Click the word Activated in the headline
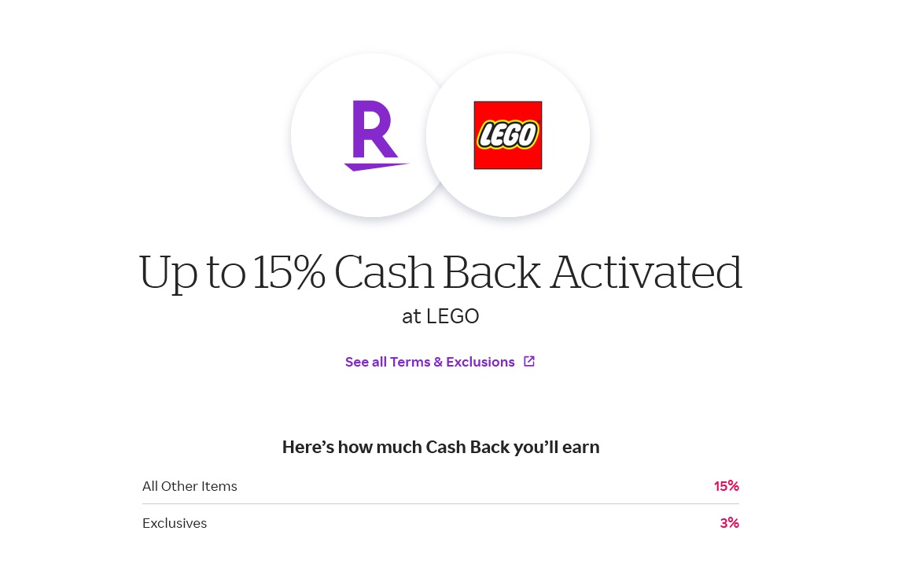Viewport: 924px width, 586px height. coord(646,272)
